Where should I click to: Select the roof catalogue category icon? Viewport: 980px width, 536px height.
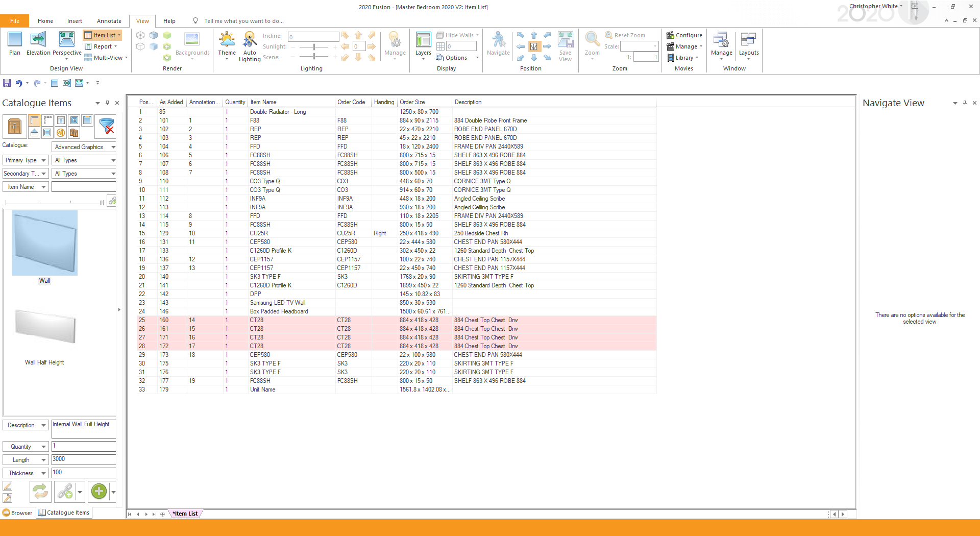click(x=34, y=133)
